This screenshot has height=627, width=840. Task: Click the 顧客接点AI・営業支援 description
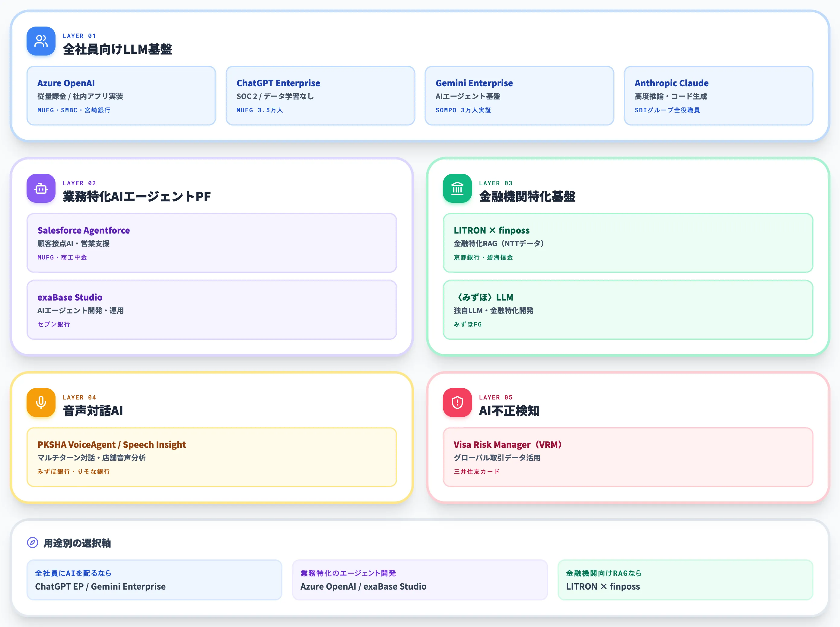point(73,244)
